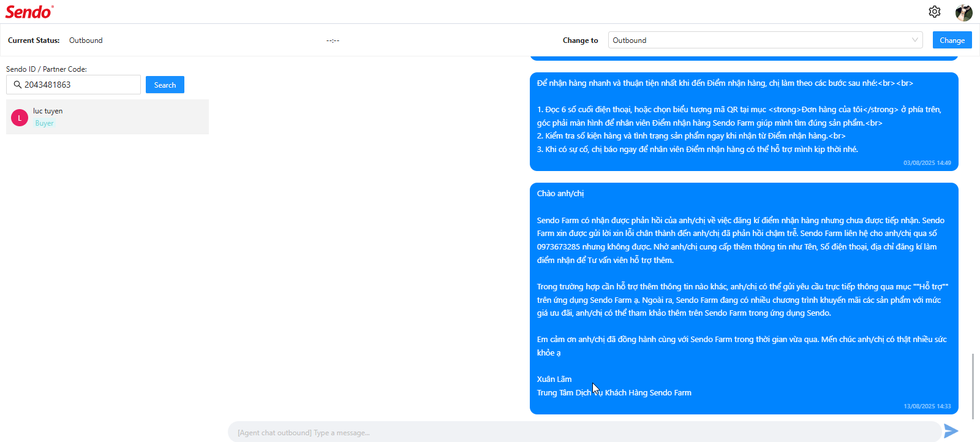Click step 3 line Khi có sự cố
Viewport: 980px width, 442px height.
[x=698, y=150]
